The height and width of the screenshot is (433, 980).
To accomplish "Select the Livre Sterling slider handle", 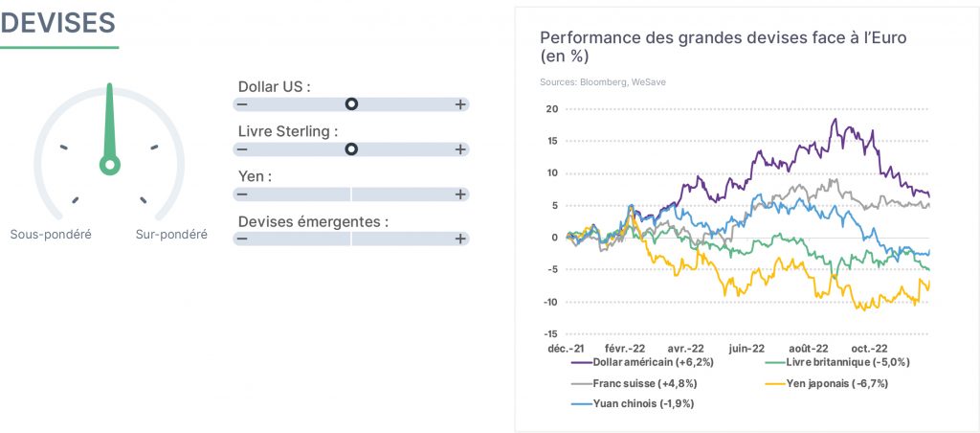I will pyautogui.click(x=352, y=148).
